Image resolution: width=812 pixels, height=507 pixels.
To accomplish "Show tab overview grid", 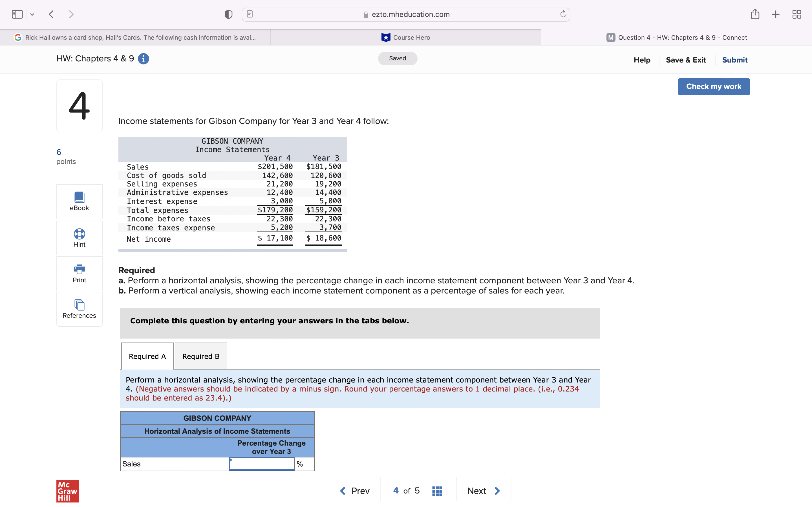I will coord(796,14).
